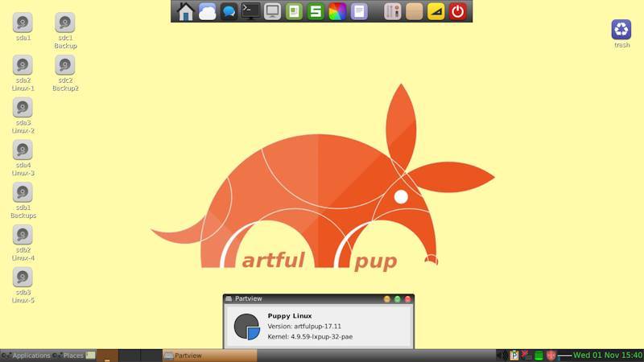
Task: Switch to the second workspace in pager
Action: [x=130, y=356]
